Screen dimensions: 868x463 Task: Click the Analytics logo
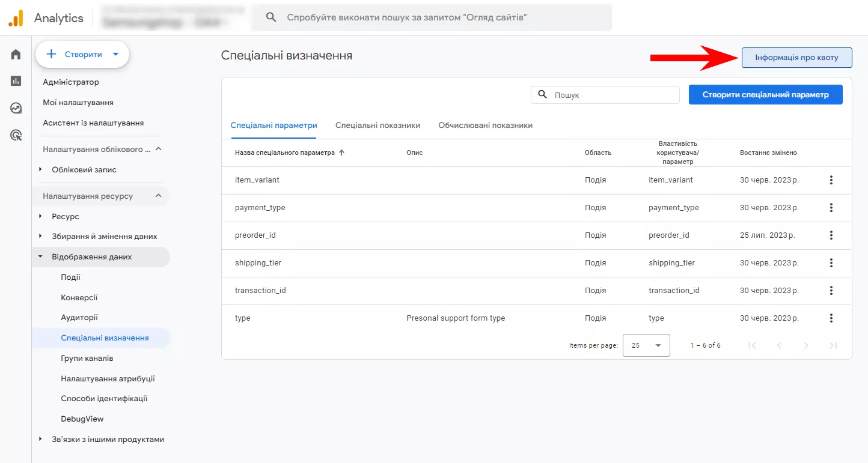pos(16,18)
